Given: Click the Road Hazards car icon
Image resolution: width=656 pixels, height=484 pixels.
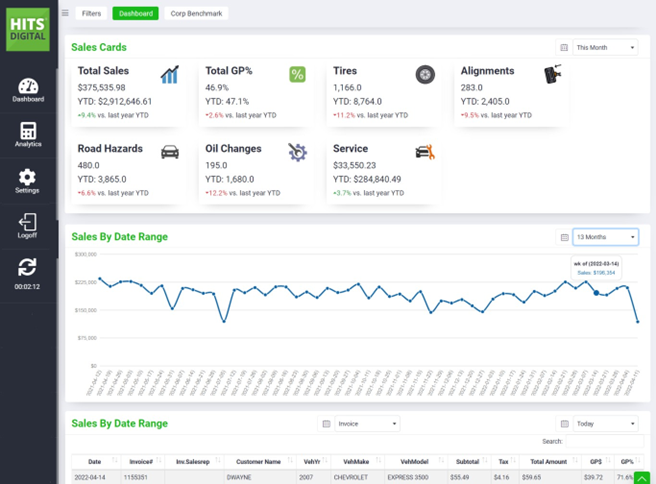Looking at the screenshot, I should pyautogui.click(x=170, y=152).
